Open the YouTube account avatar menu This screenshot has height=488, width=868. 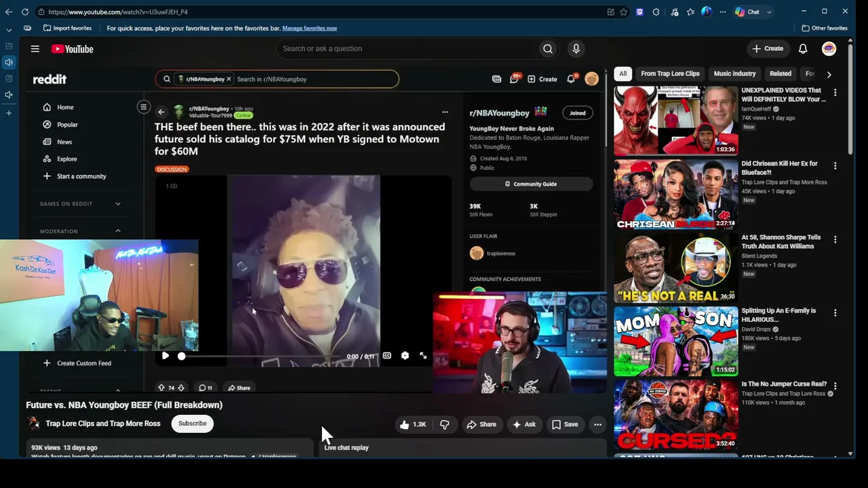pos(829,49)
